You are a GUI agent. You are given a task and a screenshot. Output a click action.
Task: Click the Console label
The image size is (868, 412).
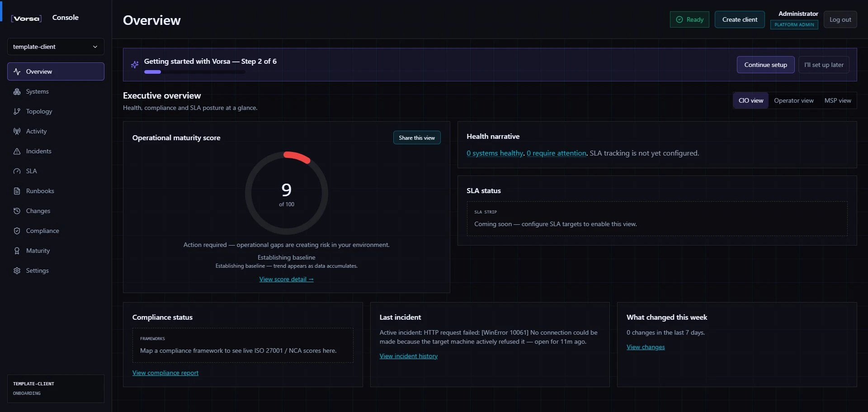pyautogui.click(x=65, y=18)
